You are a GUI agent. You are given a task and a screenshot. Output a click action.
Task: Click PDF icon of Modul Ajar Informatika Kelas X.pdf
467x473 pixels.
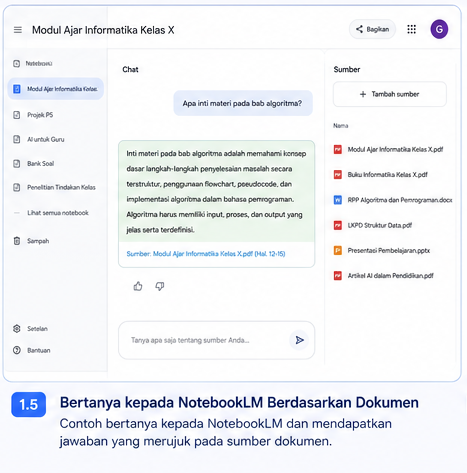point(338,149)
